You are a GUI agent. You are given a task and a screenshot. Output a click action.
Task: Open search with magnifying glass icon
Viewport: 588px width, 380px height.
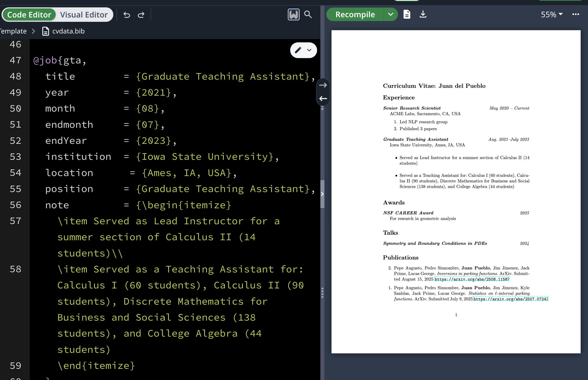[308, 14]
